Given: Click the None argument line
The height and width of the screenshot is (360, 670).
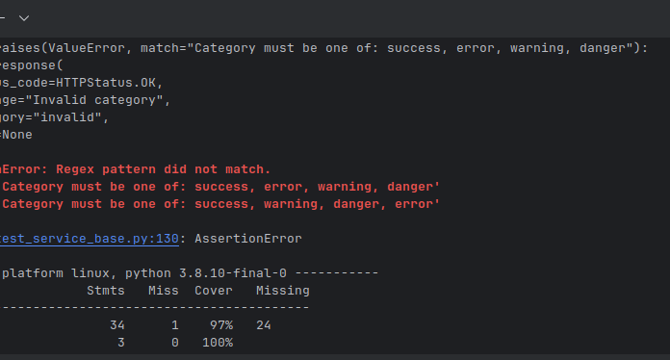Looking at the screenshot, I should point(16,135).
